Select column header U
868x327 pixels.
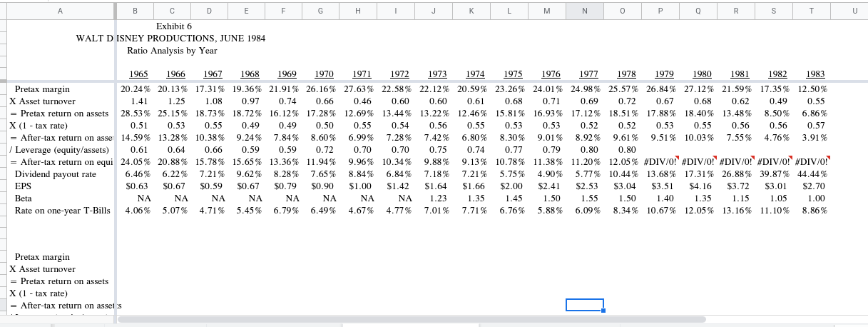849,11
